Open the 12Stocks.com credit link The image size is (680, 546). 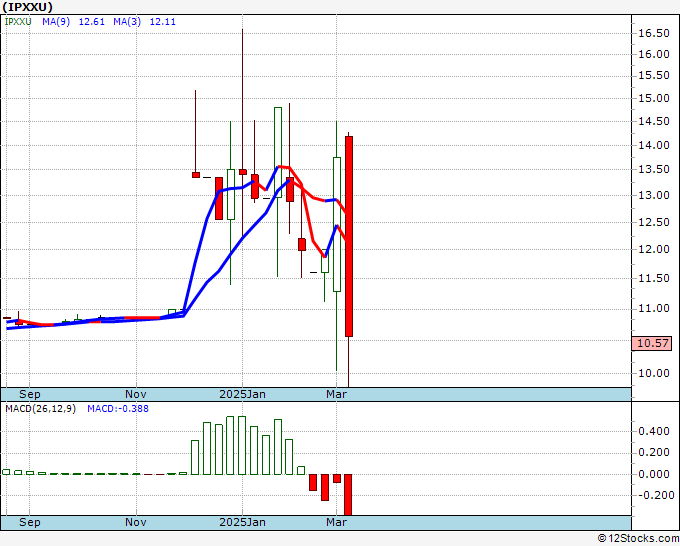click(638, 539)
